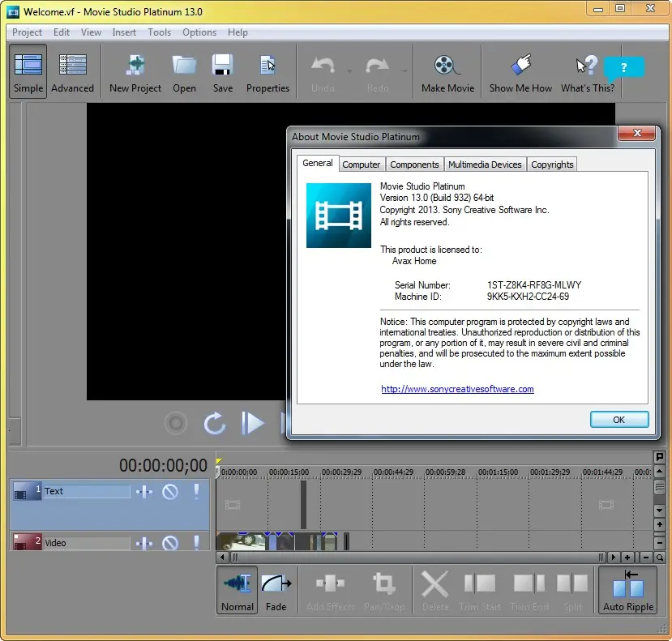Open Show Me How tutorials
The width and height of the screenshot is (672, 641).
pos(520,71)
